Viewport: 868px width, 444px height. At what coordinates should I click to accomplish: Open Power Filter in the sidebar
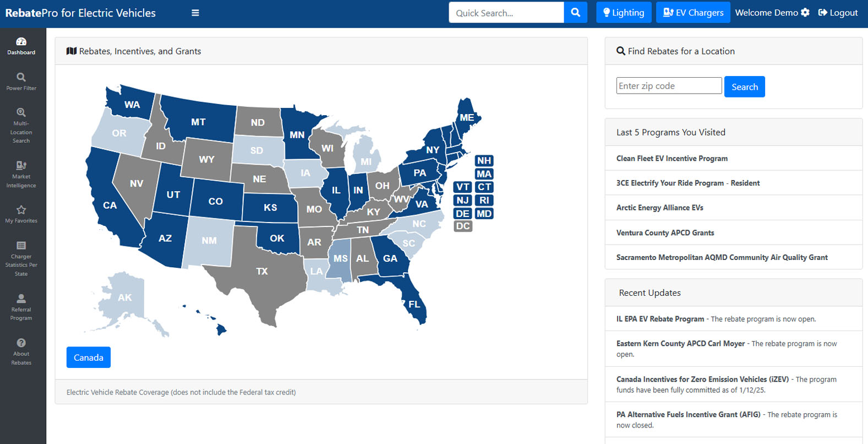[x=21, y=81]
